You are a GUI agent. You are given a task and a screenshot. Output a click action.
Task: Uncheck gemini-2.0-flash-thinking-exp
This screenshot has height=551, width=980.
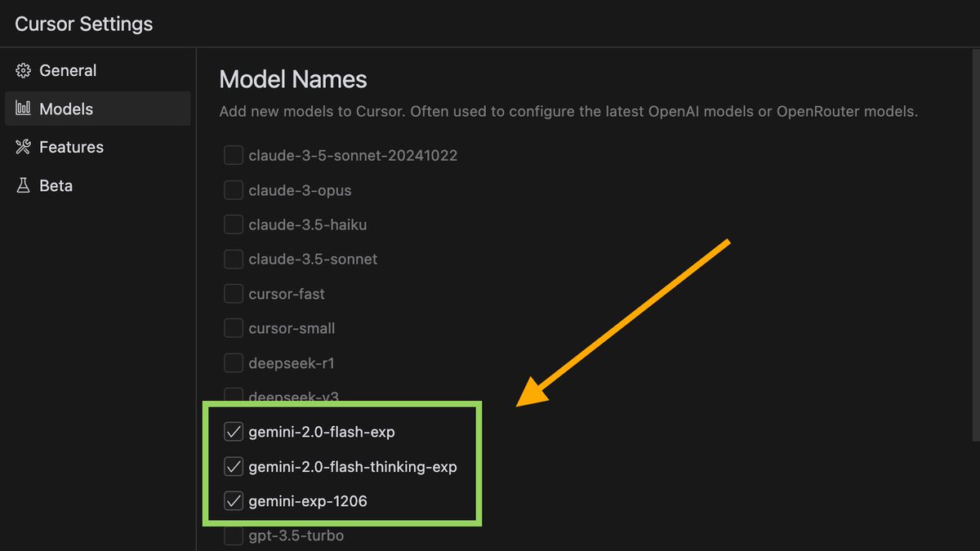[233, 466]
